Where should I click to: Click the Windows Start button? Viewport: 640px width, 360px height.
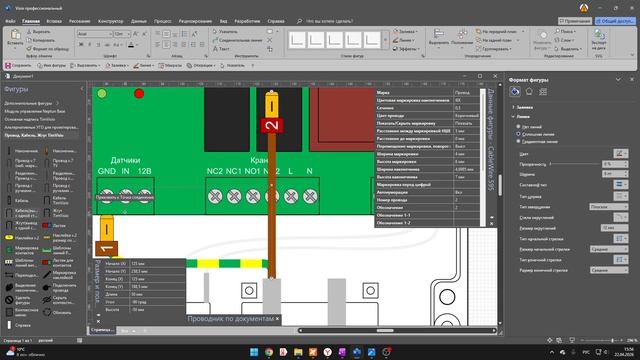254,352
